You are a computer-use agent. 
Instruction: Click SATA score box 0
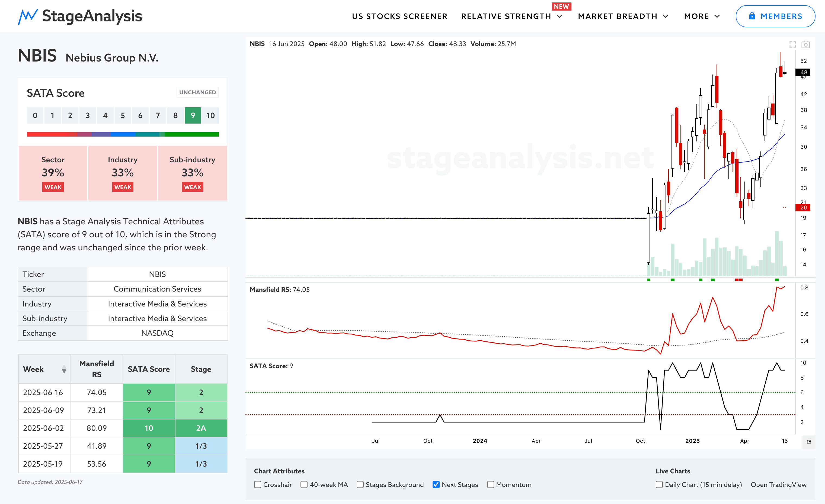coord(35,115)
